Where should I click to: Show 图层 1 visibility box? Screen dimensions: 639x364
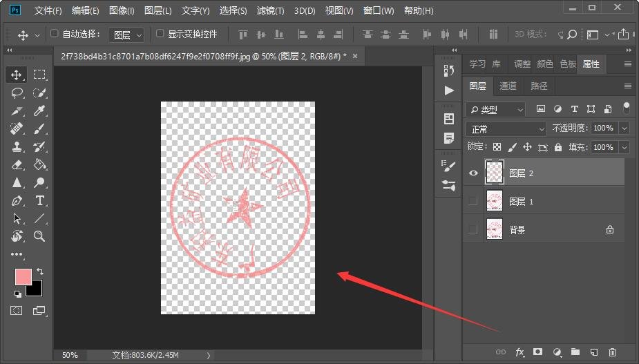tap(473, 201)
